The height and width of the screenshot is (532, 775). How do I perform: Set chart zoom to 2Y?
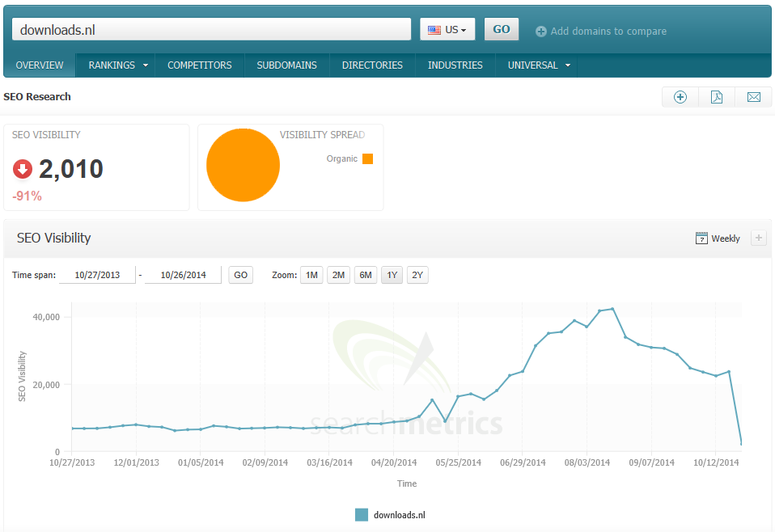417,275
